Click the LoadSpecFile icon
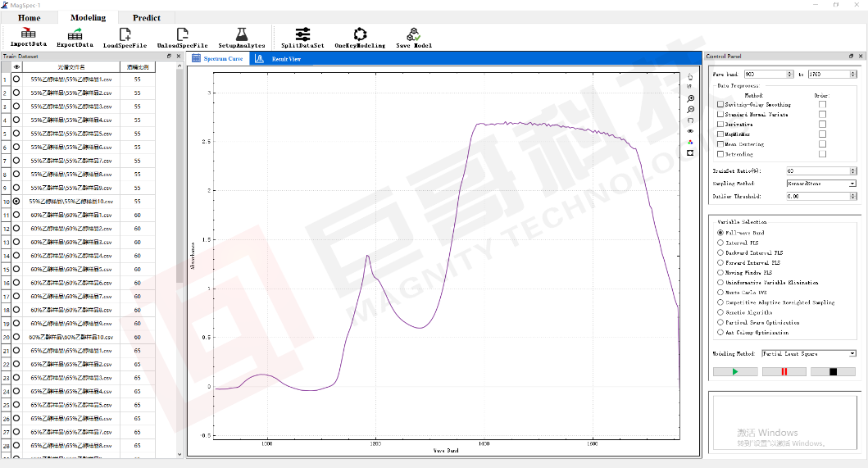 coord(125,34)
